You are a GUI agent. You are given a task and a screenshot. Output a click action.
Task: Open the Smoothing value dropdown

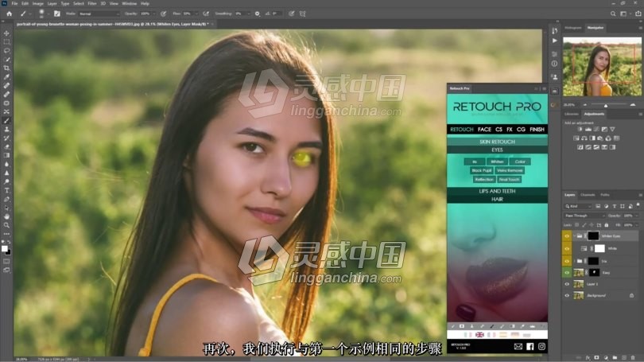(249, 14)
